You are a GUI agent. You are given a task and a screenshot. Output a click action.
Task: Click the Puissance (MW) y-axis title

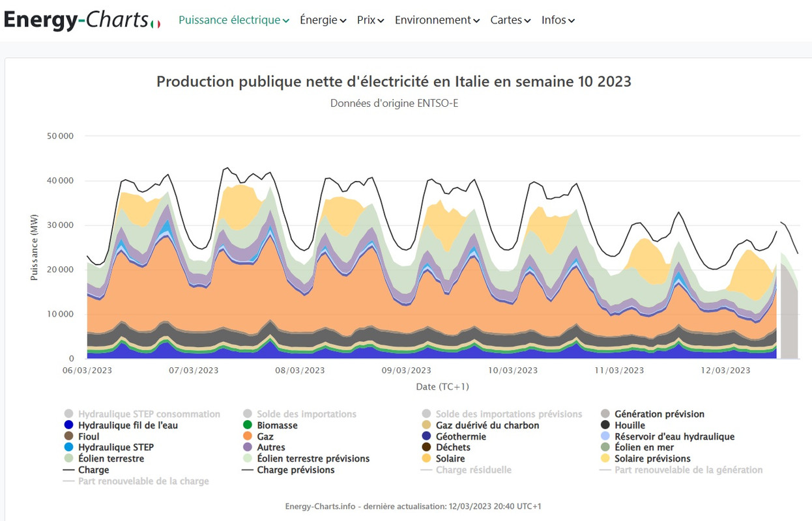[34, 247]
